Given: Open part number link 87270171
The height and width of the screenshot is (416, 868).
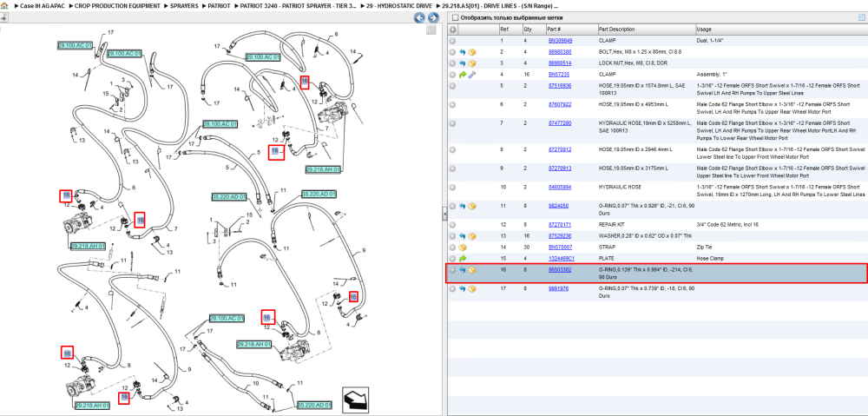Looking at the screenshot, I should click(x=559, y=224).
